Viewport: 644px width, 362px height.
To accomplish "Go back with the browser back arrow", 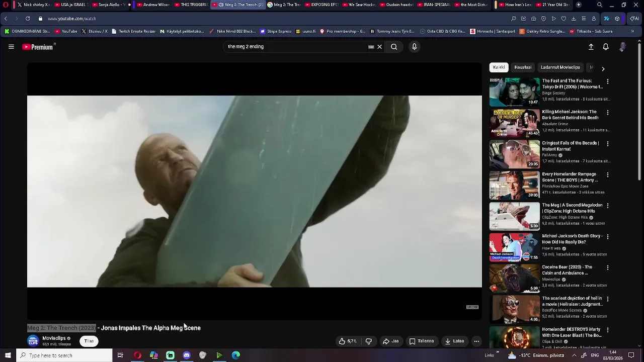I will click(6, 19).
